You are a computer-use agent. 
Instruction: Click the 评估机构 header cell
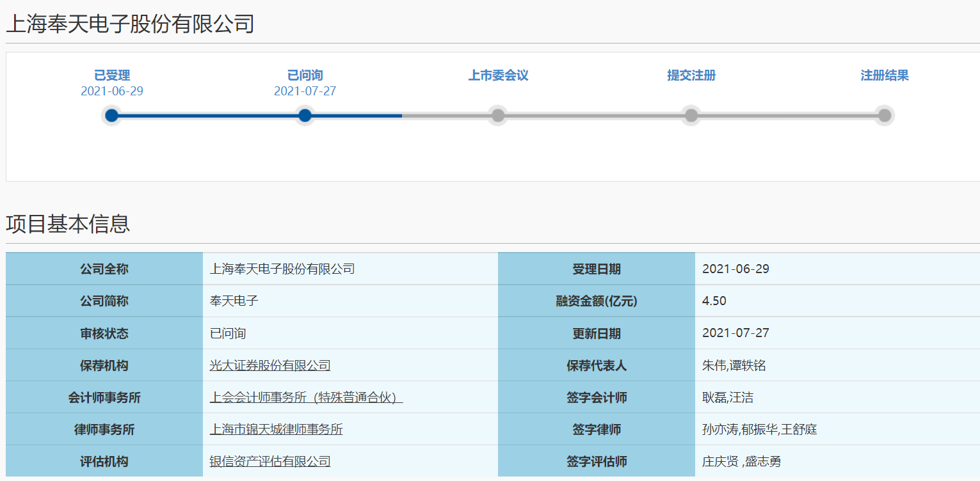[104, 461]
